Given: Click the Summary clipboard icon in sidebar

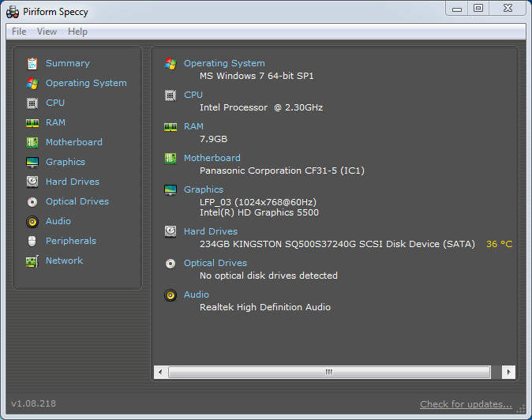Looking at the screenshot, I should pyautogui.click(x=32, y=64).
